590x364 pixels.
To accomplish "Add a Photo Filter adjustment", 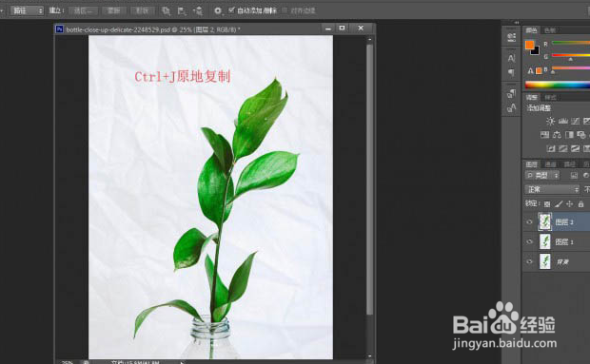I will tap(581, 135).
